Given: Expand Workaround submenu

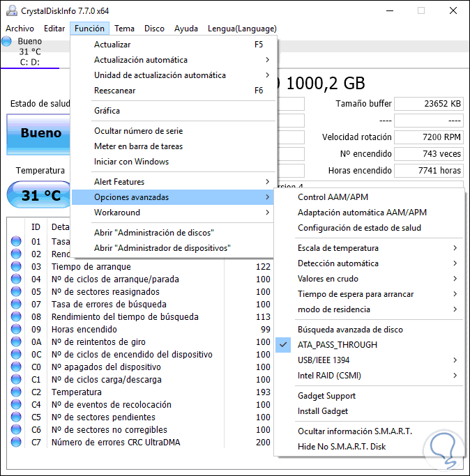Looking at the screenshot, I should click(173, 213).
